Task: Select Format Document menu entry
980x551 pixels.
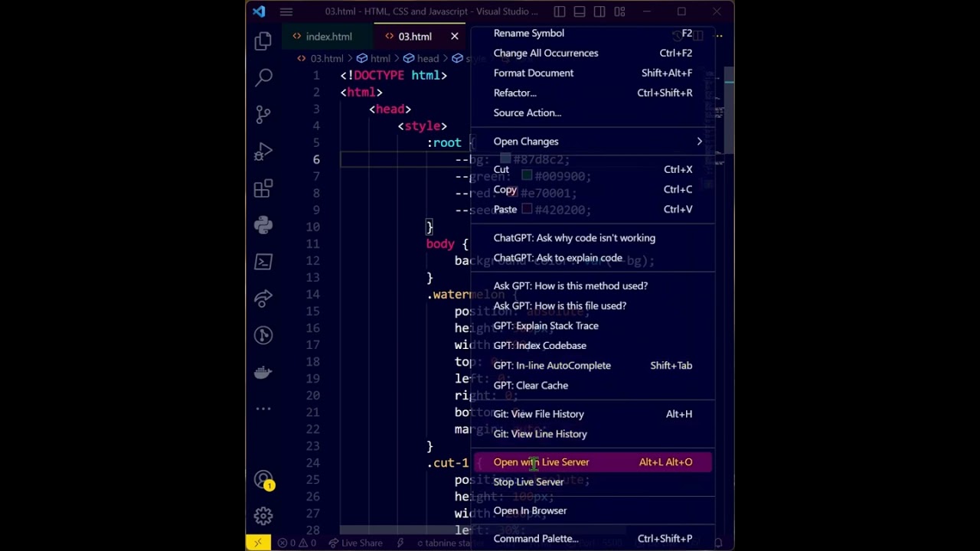Action: point(593,73)
